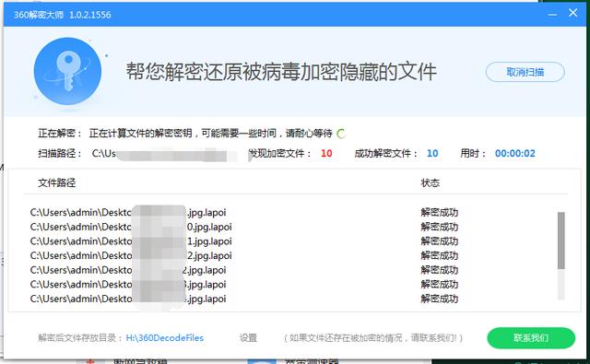590x364 pixels.
Task: Click the 正在计算文件的解密密钥 status message
Action: [x=211, y=133]
